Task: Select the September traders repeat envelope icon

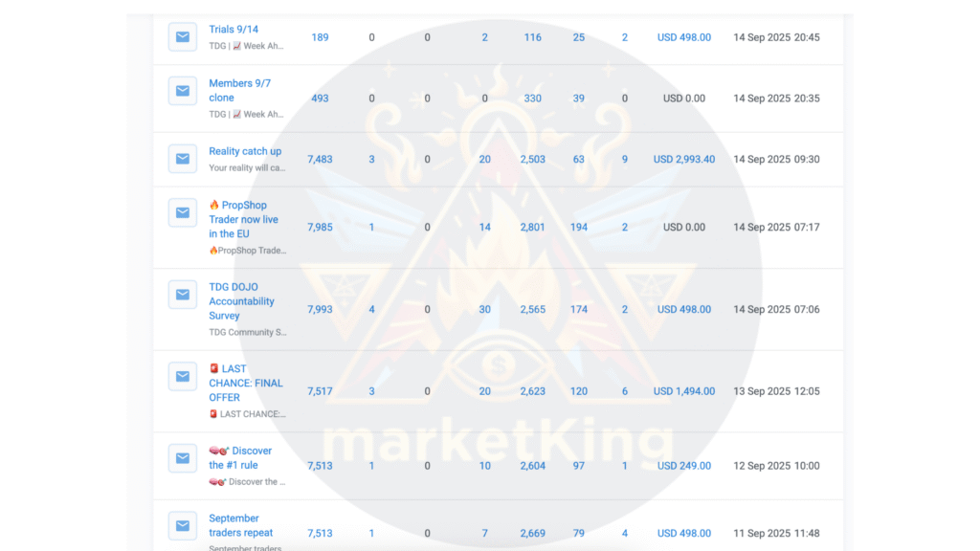Action: click(x=182, y=526)
